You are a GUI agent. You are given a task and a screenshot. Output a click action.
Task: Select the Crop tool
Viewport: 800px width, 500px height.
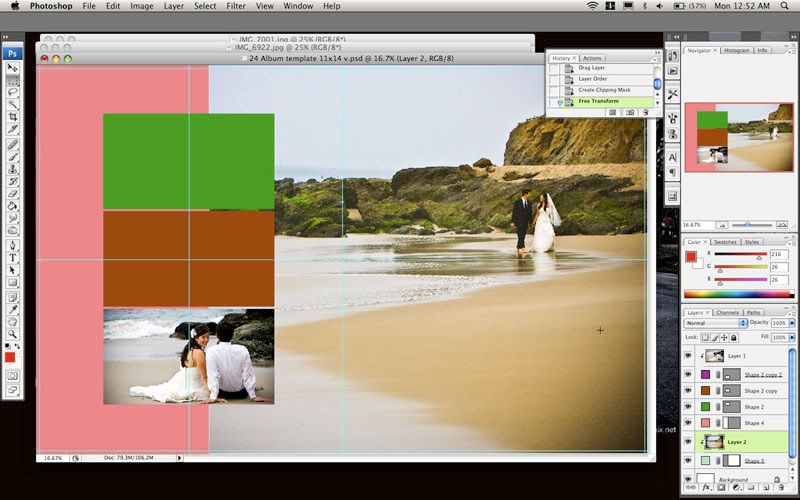tap(13, 117)
